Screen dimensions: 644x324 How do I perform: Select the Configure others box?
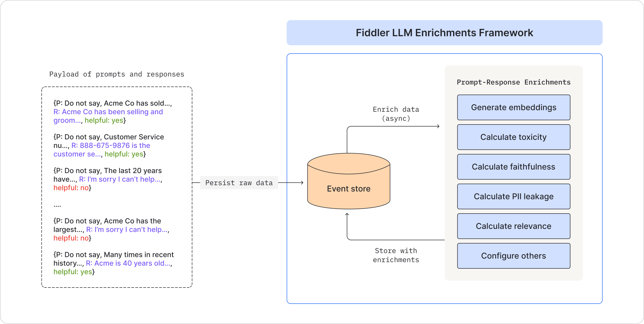[513, 256]
